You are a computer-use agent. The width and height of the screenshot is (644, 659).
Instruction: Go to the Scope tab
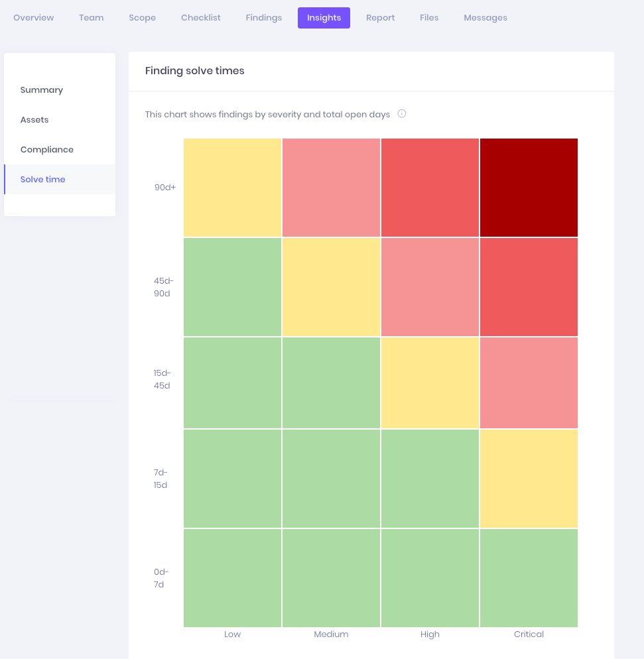(x=142, y=18)
